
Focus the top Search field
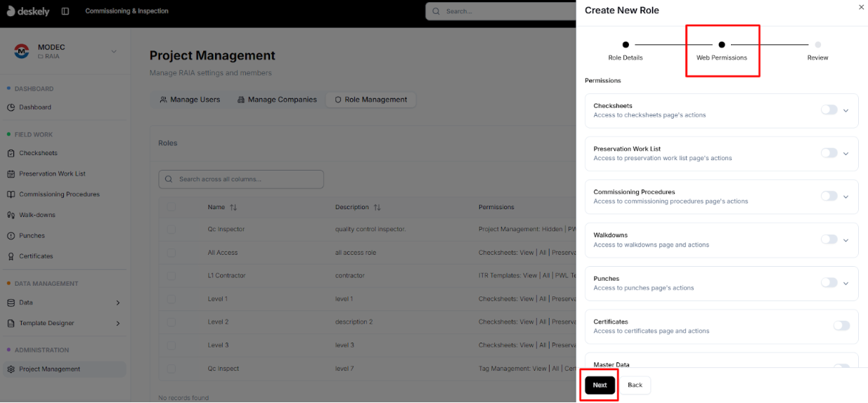[500, 11]
